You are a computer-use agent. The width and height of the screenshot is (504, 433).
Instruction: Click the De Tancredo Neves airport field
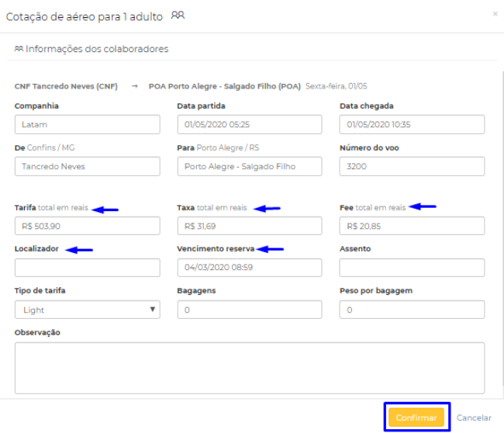point(88,166)
